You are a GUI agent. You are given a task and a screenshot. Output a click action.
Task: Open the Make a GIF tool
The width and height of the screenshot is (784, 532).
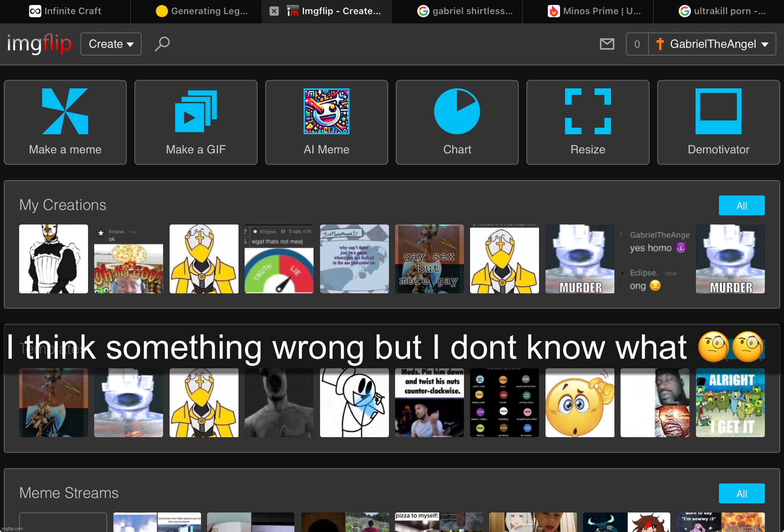click(x=196, y=122)
